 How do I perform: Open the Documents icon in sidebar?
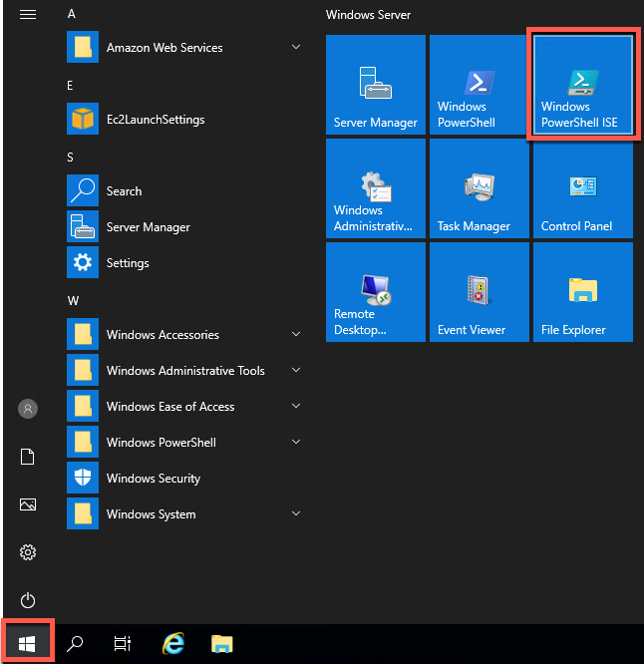(x=28, y=457)
